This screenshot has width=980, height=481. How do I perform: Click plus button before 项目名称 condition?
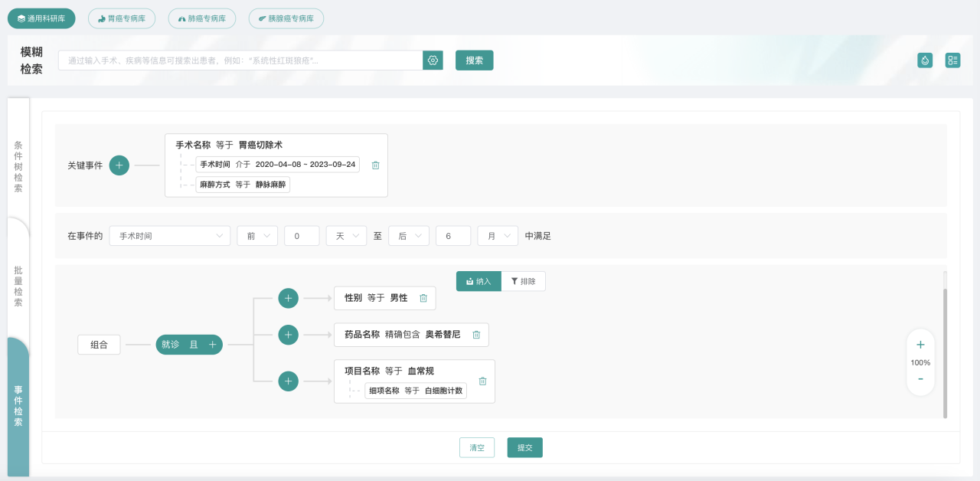tap(288, 381)
